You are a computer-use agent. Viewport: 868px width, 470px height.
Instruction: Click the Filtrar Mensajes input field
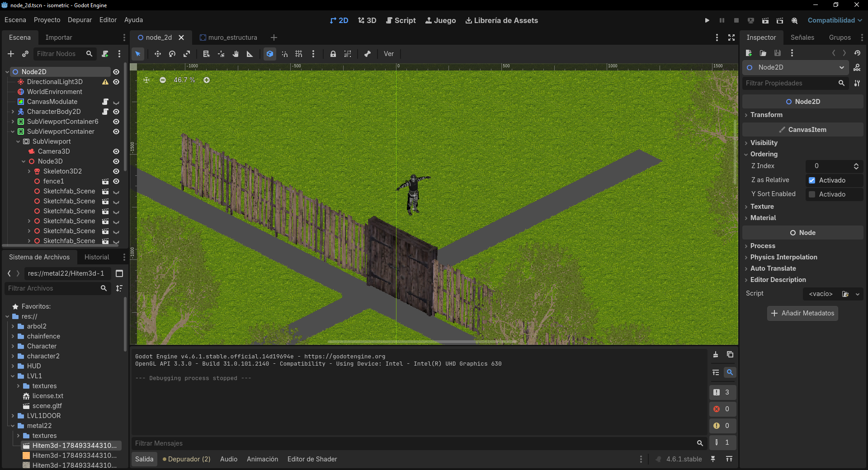click(414, 443)
